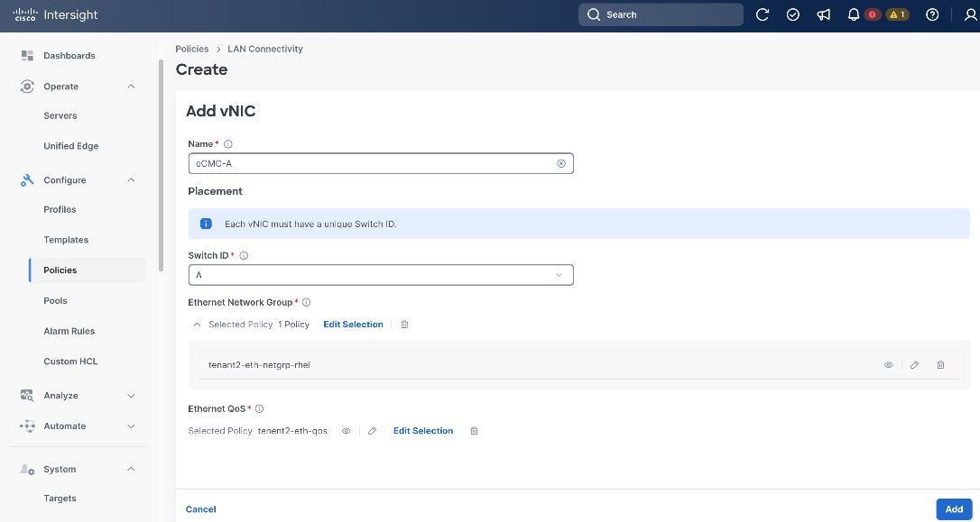Expand the Automate section chevron
This screenshot has width=980, height=522.
click(x=131, y=426)
